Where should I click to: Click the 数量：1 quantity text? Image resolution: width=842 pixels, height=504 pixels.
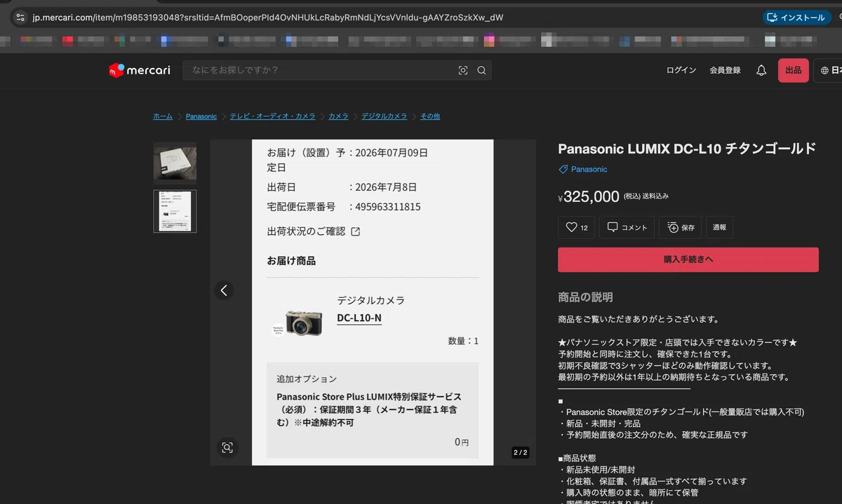[x=463, y=341]
